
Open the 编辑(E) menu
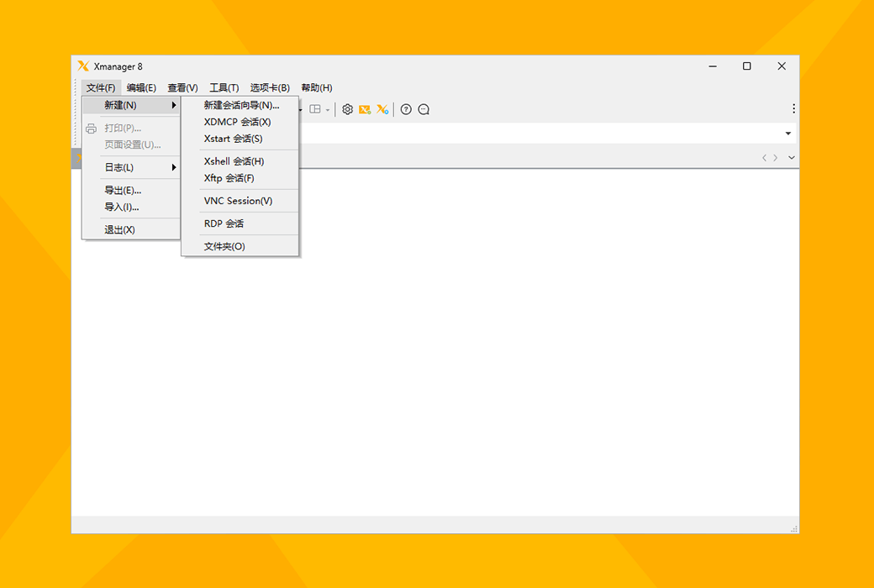click(x=141, y=87)
